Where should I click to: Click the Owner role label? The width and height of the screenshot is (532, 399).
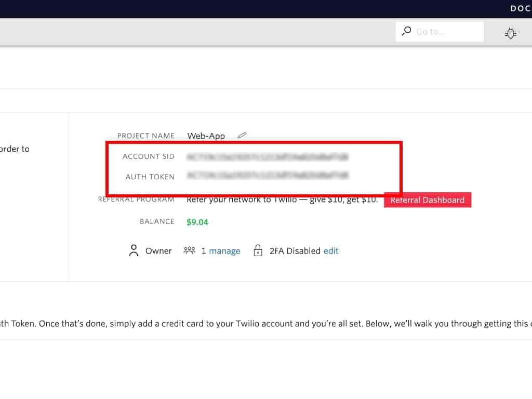[x=158, y=251]
